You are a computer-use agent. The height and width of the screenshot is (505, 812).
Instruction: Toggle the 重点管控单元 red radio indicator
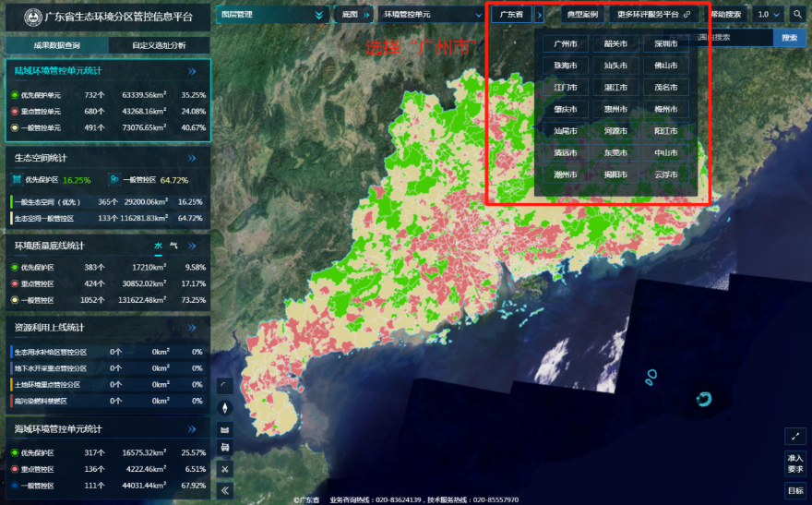pos(15,112)
